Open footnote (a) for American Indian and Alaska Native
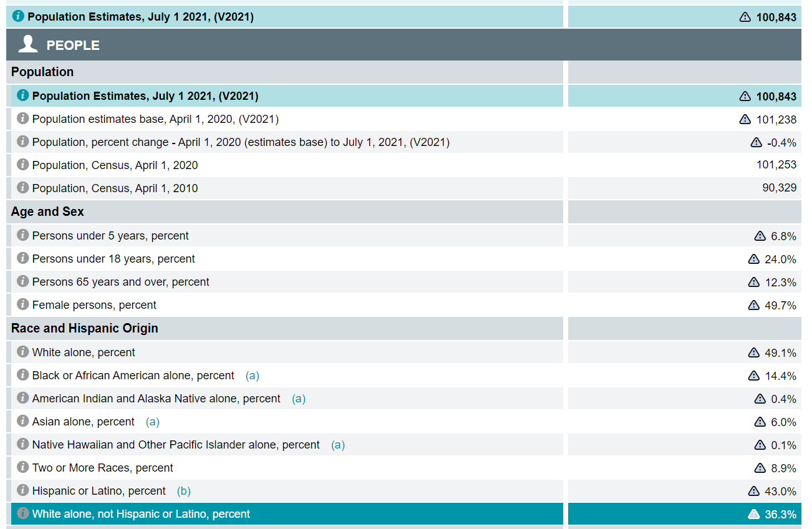812x529 pixels. 299,399
